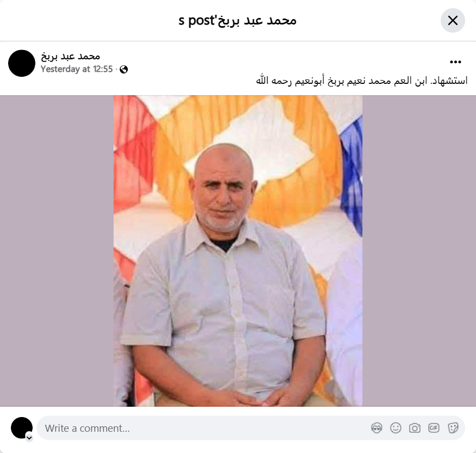Screen dimensions: 476x453
Task: Open the three-dot post options menu
Action: pyautogui.click(x=455, y=62)
